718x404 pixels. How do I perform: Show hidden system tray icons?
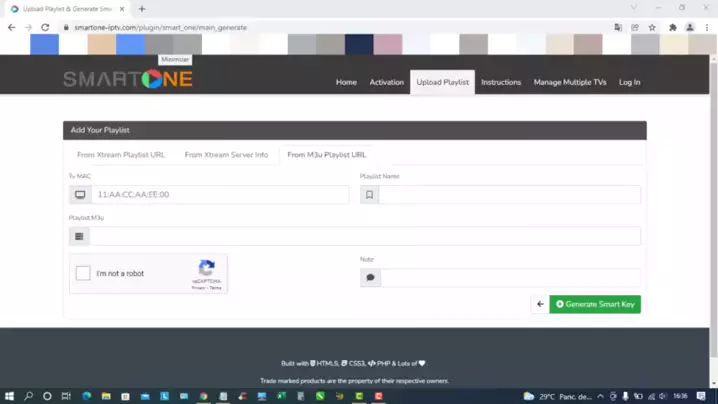point(600,396)
